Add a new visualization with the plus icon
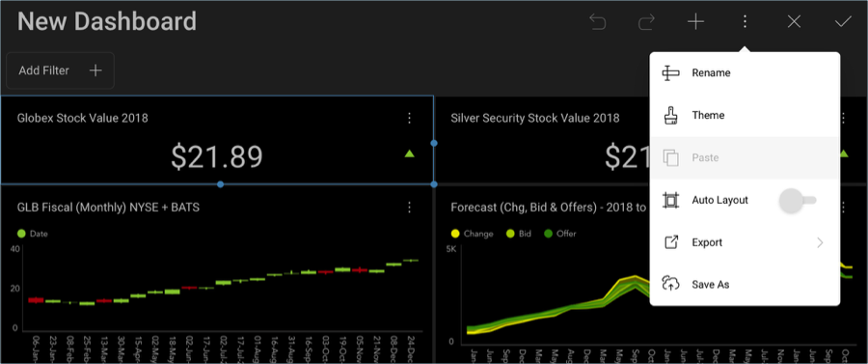 click(x=695, y=21)
